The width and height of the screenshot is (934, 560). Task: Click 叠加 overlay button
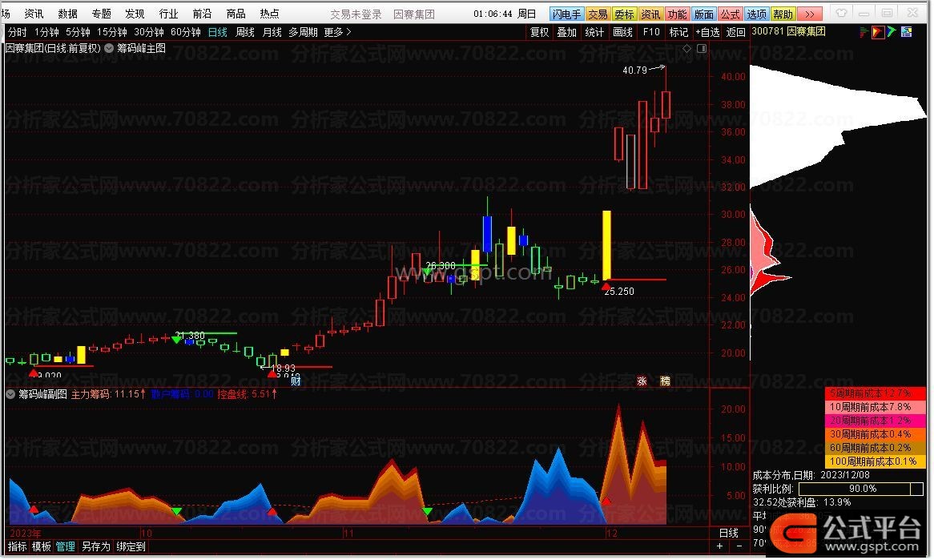tap(566, 32)
